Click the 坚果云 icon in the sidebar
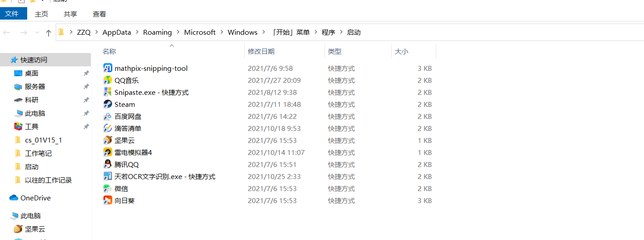 pyautogui.click(x=18, y=229)
